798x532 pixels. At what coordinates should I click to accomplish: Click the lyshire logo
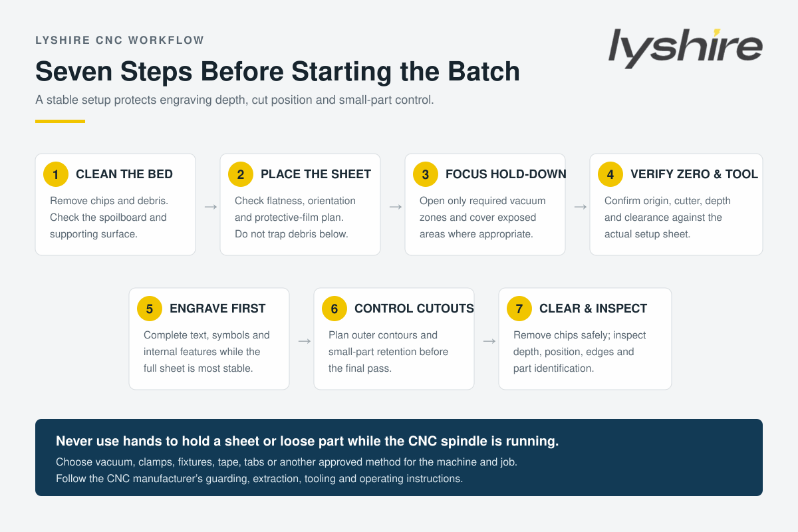tap(685, 47)
